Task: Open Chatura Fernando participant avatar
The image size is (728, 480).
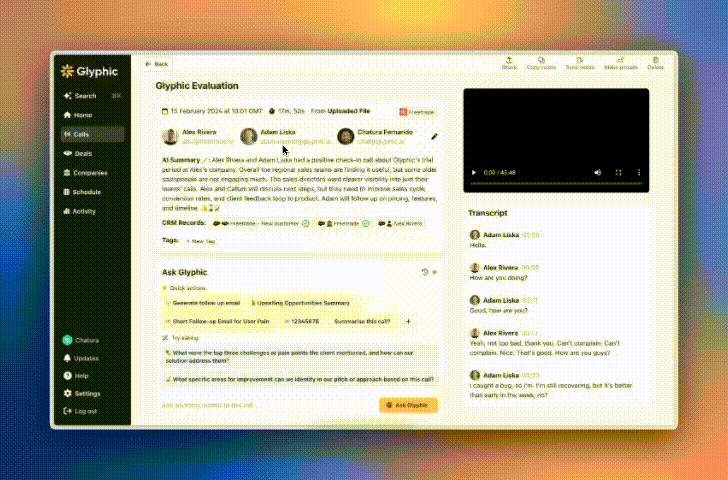Action: pyautogui.click(x=345, y=136)
